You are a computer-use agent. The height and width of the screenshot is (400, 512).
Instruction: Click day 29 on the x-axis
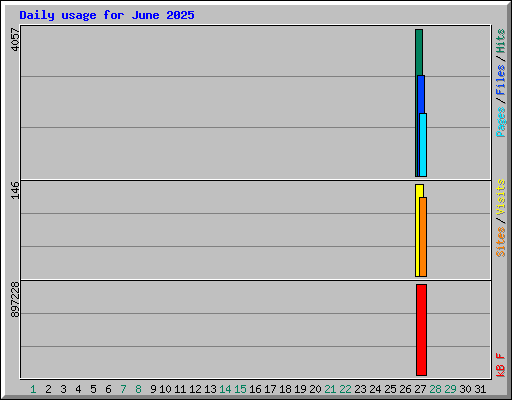click(x=450, y=389)
